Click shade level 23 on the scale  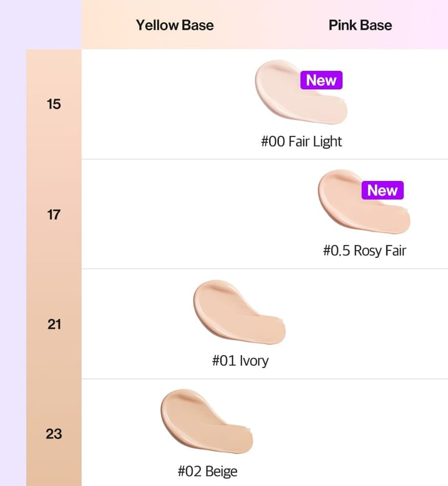(x=54, y=434)
